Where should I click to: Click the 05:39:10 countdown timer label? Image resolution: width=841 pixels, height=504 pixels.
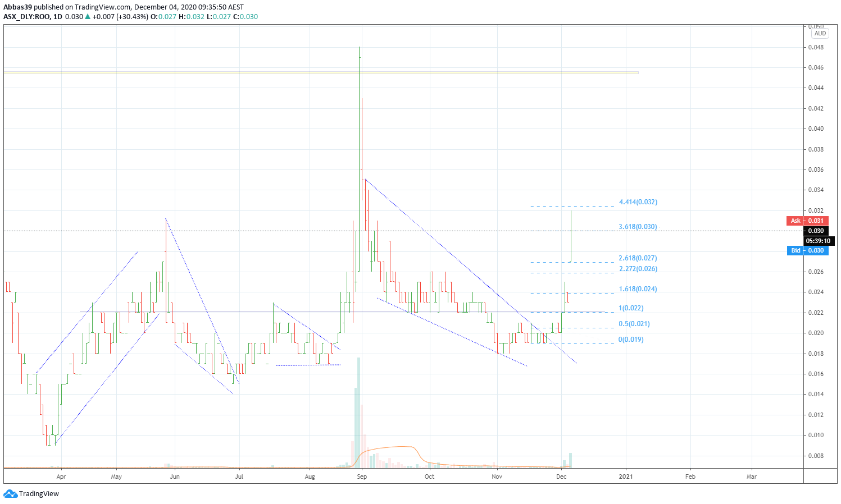click(x=819, y=241)
